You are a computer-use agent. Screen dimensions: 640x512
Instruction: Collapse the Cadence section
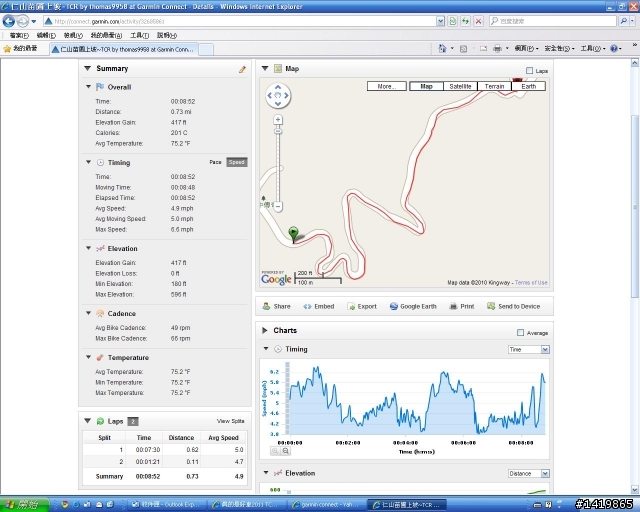[88, 313]
